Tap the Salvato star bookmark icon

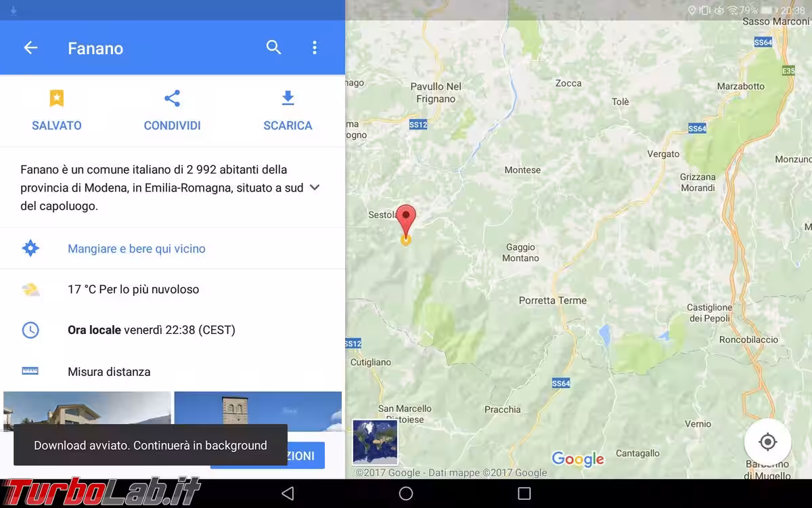pyautogui.click(x=57, y=98)
